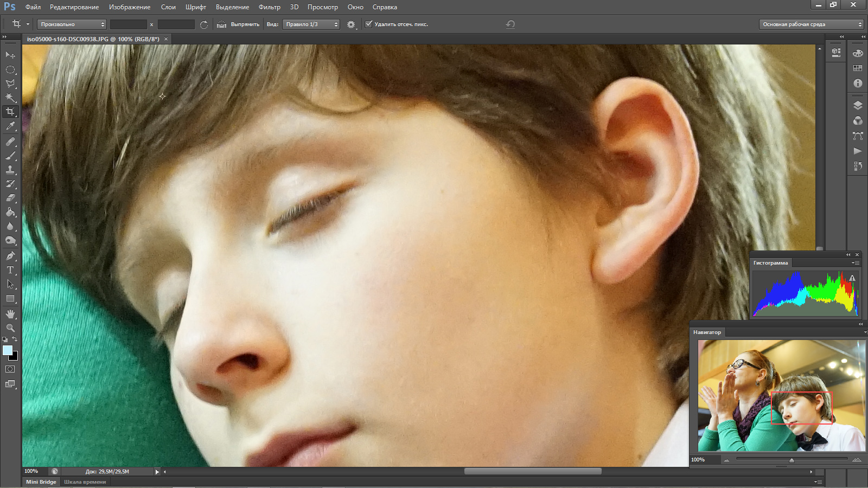
Task: Open the 'Правило 1/3' overlay dropdown
Action: [x=311, y=24]
